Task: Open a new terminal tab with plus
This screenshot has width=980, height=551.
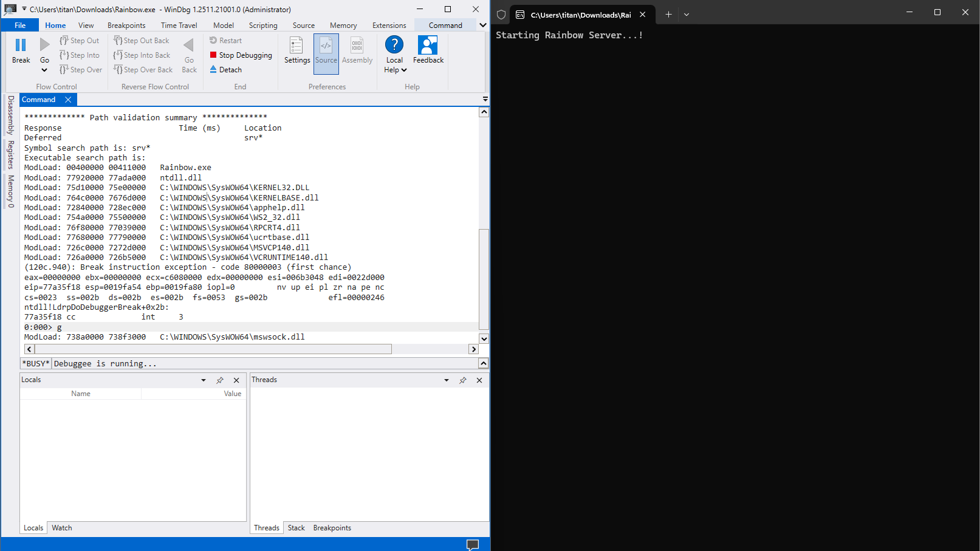Action: tap(668, 15)
